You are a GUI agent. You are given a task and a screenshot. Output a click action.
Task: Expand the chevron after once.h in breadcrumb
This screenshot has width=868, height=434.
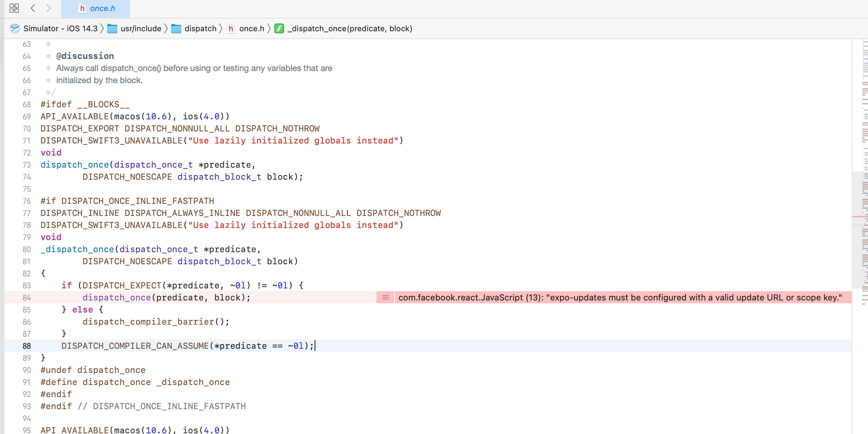tap(270, 29)
